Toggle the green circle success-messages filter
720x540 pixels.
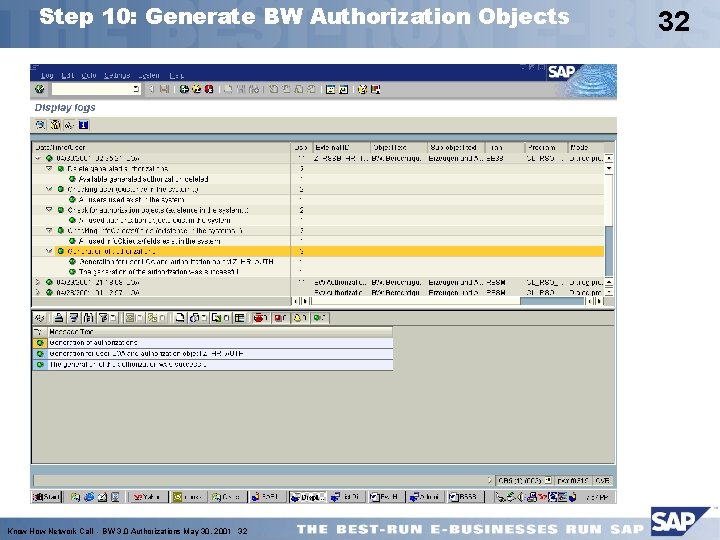point(319,318)
